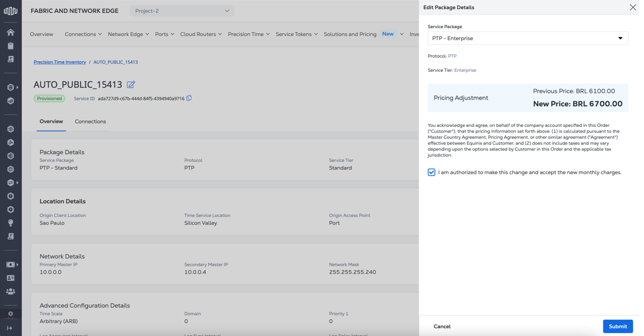This screenshot has width=644, height=336.
Task: Go to Home via sidebar house icon
Action: (10, 32)
